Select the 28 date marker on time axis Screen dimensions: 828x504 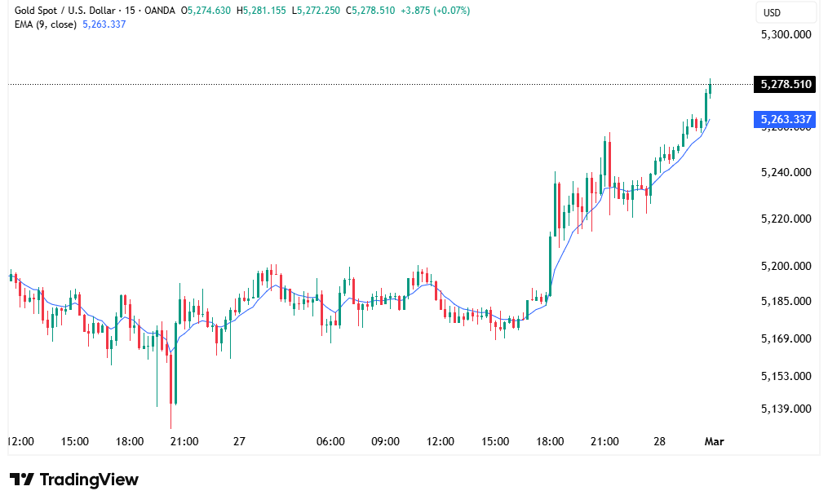point(660,441)
